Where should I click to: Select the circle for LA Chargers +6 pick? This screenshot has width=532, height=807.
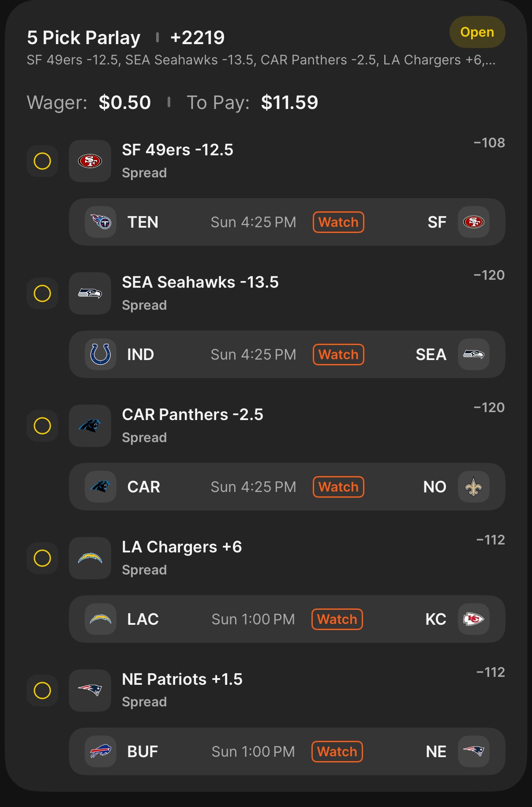coord(42,558)
